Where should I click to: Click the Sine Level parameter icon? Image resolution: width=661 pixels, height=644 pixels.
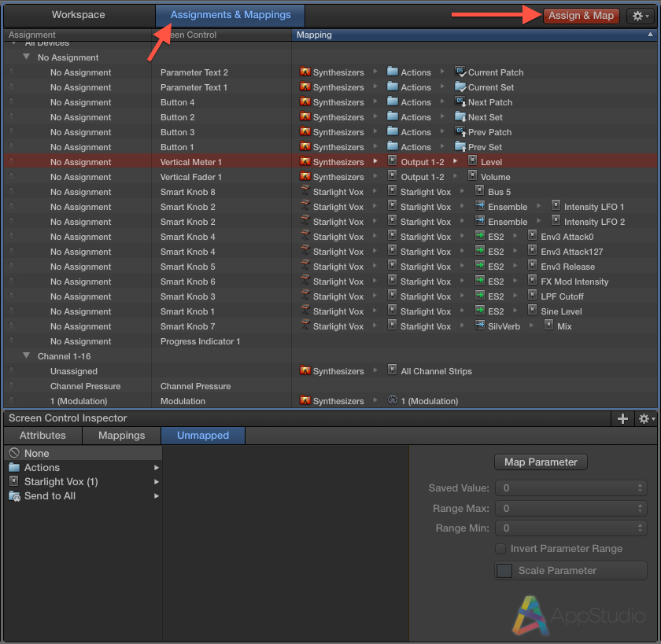[533, 311]
